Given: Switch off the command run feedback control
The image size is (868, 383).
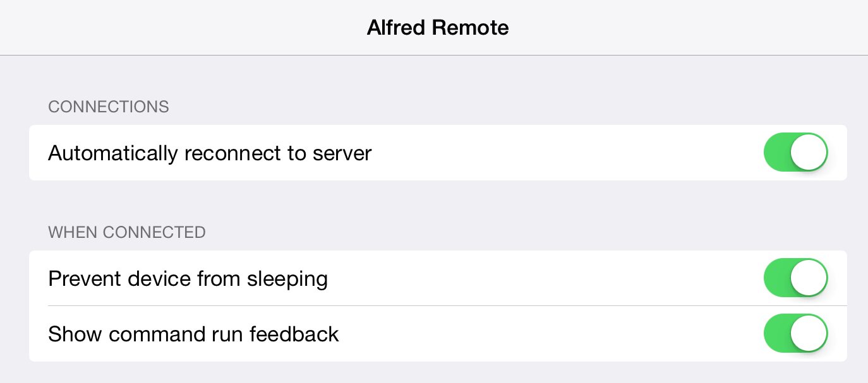Looking at the screenshot, I should coord(796,333).
